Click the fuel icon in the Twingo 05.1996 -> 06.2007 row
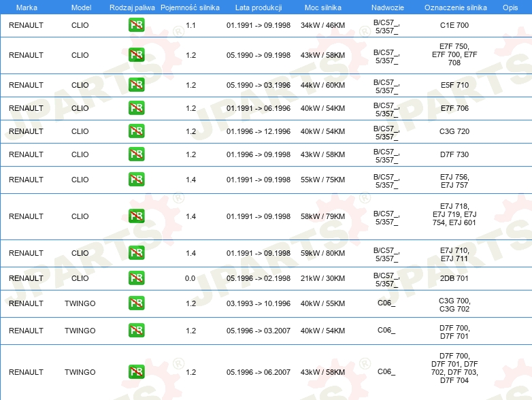532x400 pixels. 136,372
